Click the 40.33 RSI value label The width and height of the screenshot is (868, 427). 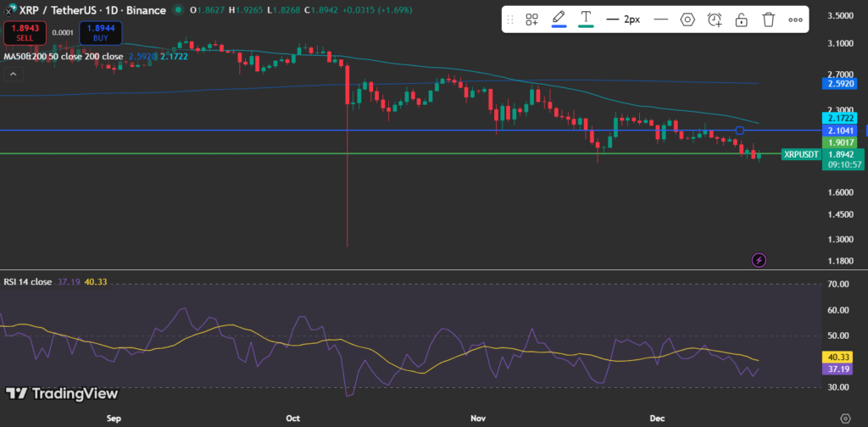coord(839,358)
